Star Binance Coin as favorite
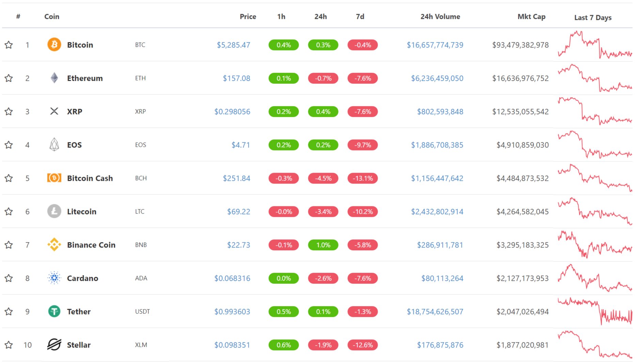Viewport: 640px width, 364px height. tap(9, 245)
